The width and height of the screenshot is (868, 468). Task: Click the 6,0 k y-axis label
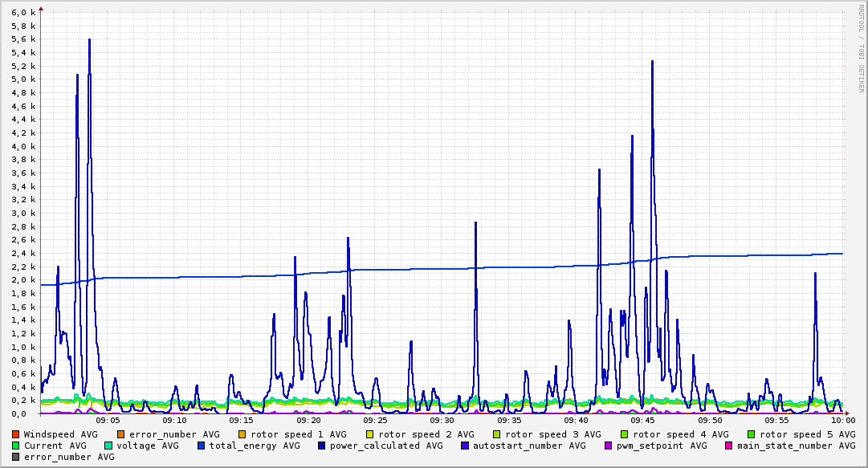(x=24, y=12)
